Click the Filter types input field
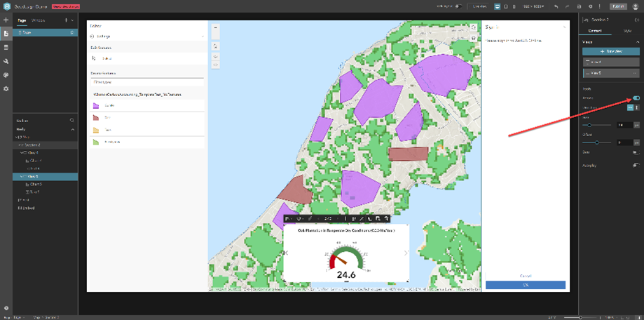 pos(147,82)
